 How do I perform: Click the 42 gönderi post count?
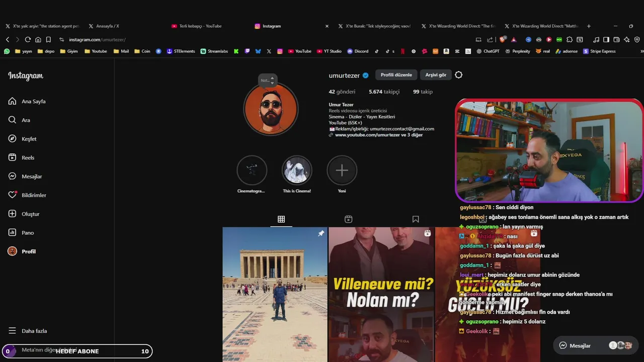point(342,92)
